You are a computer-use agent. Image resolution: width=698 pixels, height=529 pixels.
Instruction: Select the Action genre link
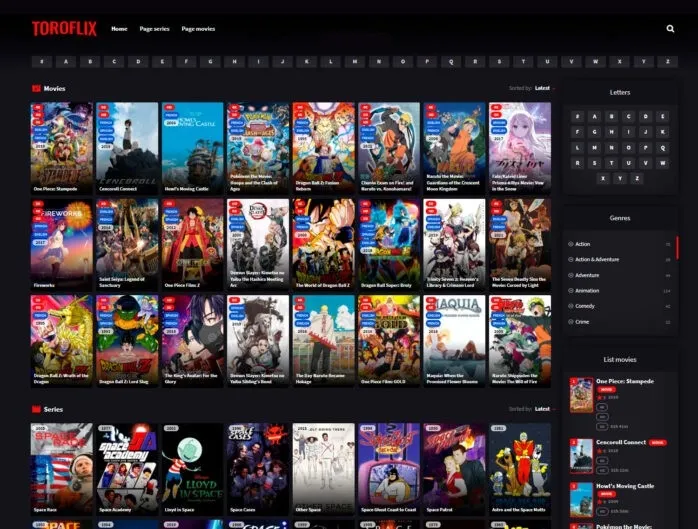click(583, 244)
